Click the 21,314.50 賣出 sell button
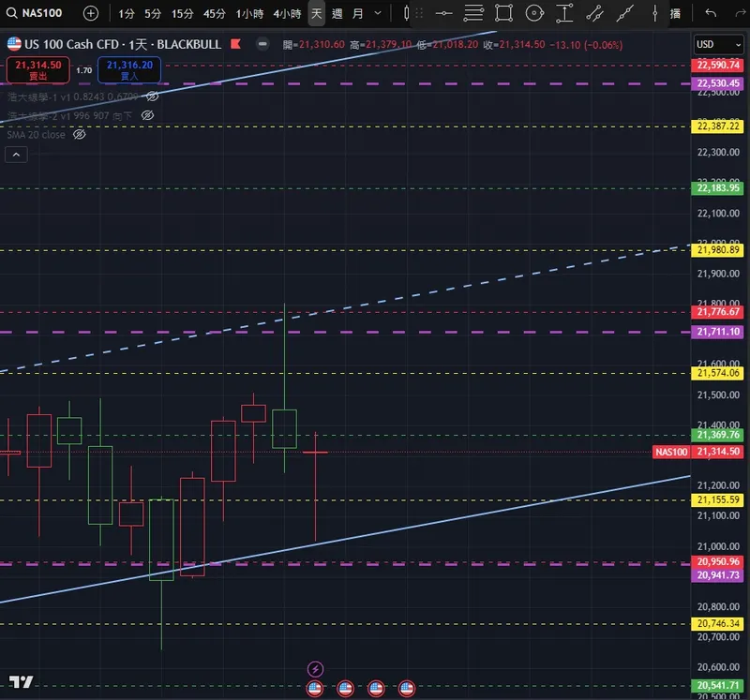 tap(38, 69)
